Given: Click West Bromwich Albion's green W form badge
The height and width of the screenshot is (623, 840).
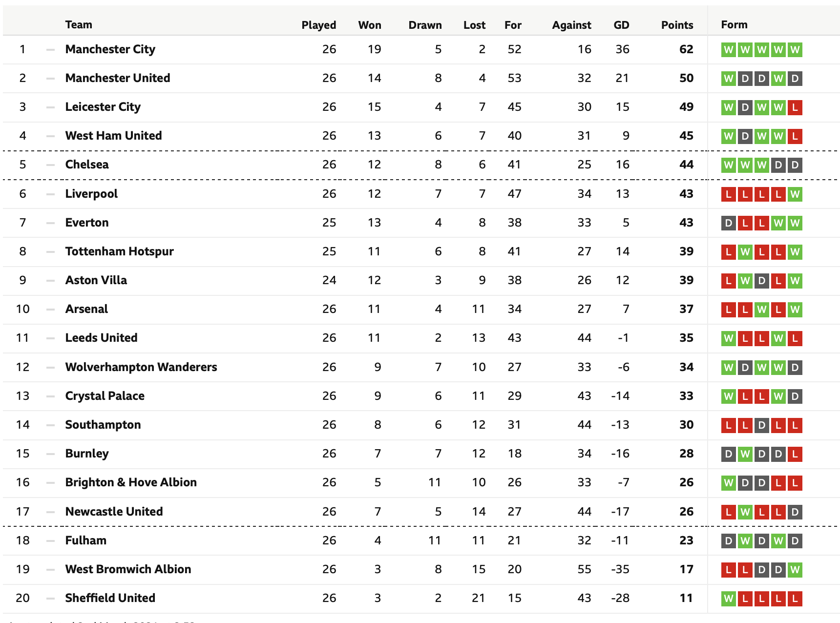Looking at the screenshot, I should pyautogui.click(x=795, y=570).
